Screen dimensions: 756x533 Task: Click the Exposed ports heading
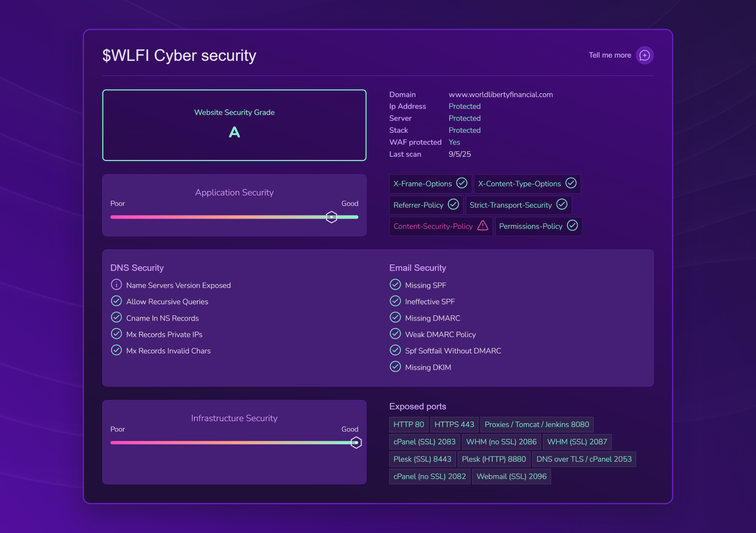[x=418, y=407]
